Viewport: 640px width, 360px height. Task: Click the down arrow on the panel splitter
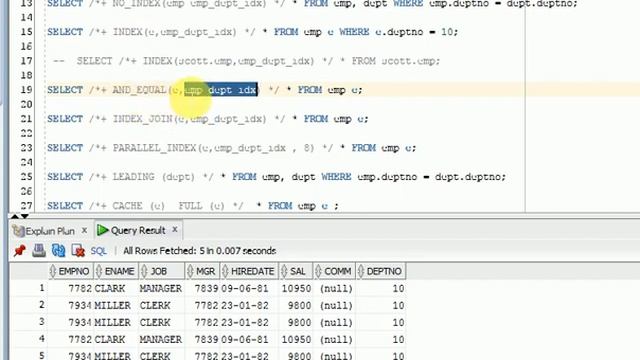tap(24, 216)
